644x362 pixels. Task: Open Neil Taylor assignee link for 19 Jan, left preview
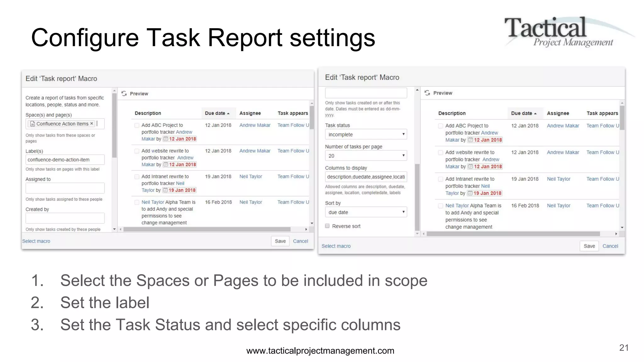251,177
